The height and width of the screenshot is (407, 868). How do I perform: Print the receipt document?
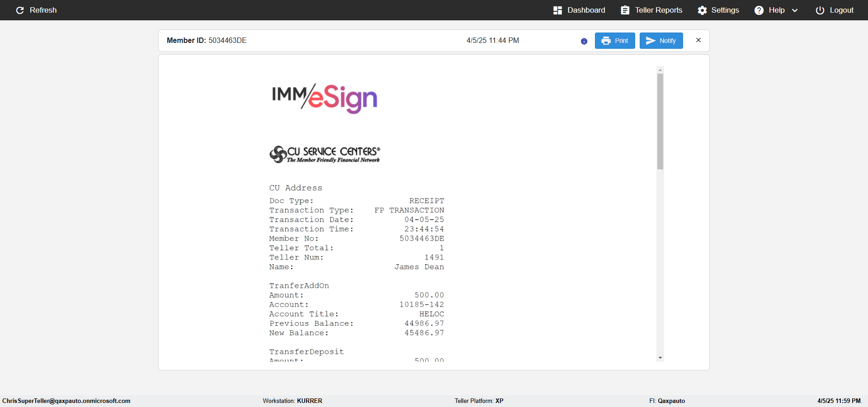click(615, 41)
